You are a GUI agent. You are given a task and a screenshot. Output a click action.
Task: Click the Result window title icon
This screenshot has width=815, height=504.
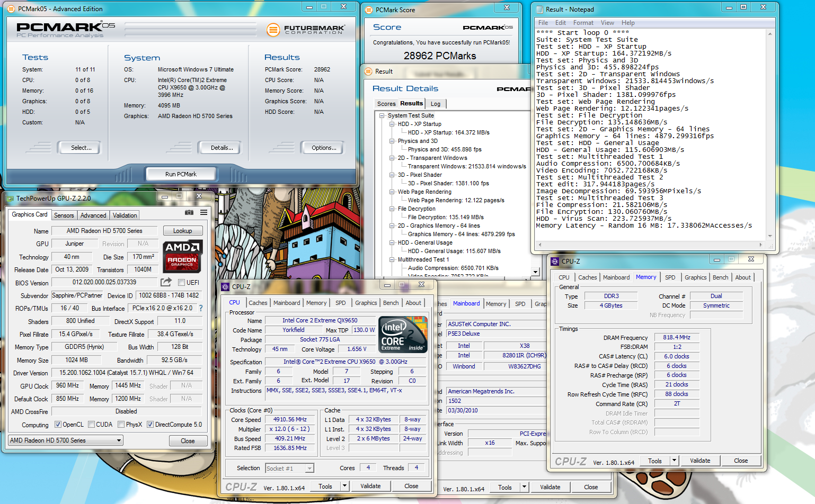pyautogui.click(x=368, y=71)
